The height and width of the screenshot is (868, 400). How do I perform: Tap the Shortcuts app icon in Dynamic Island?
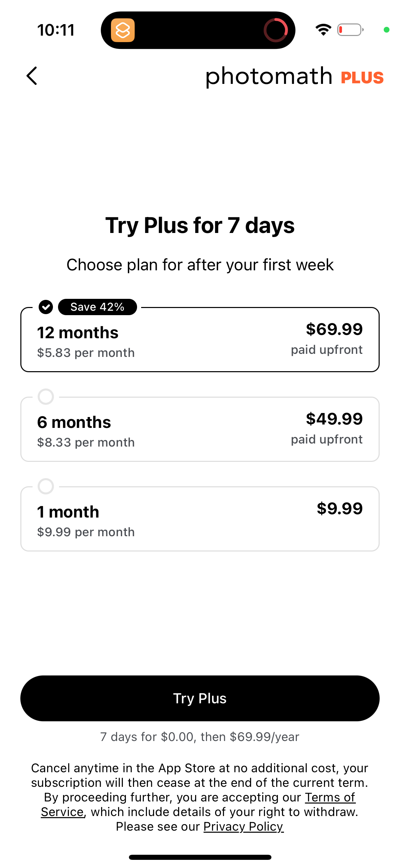click(x=123, y=30)
